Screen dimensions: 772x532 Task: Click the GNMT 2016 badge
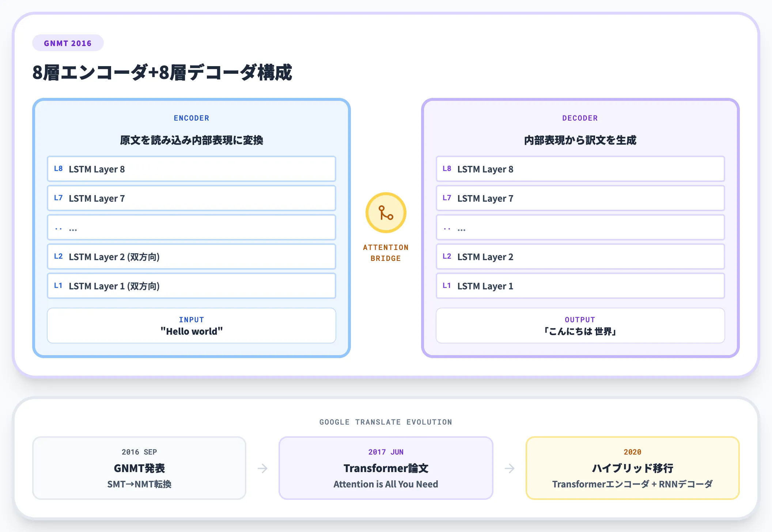click(x=68, y=43)
